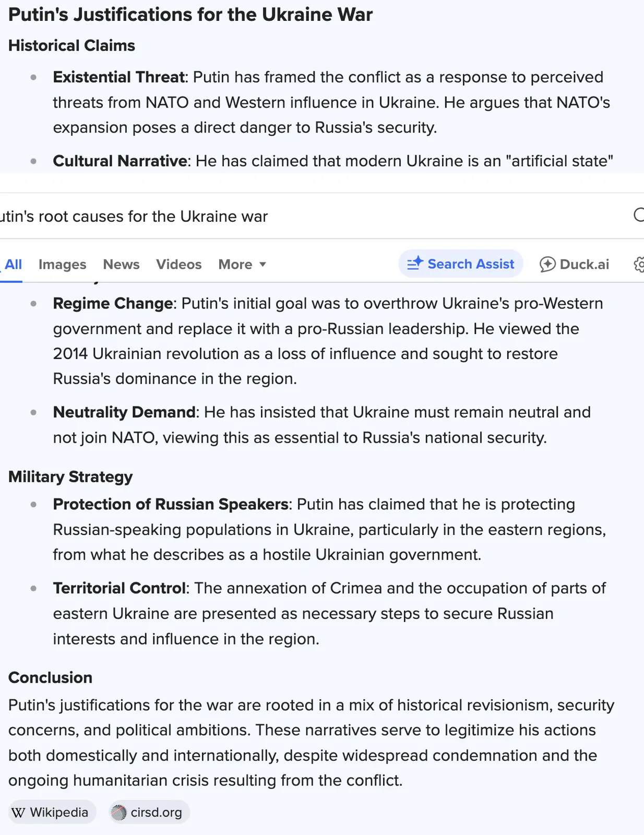Click the Military Strategy section heading
This screenshot has width=644, height=835.
(70, 476)
